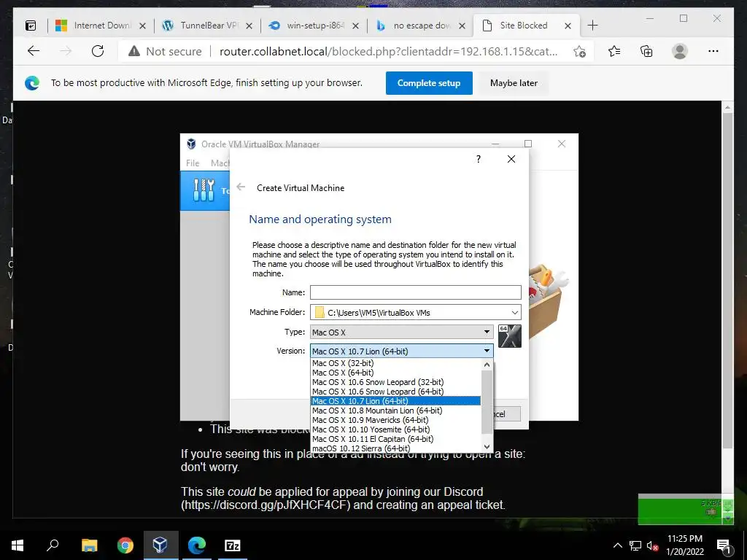This screenshot has width=747, height=560.
Task: Go back using Edge back arrow
Action: pyautogui.click(x=34, y=51)
